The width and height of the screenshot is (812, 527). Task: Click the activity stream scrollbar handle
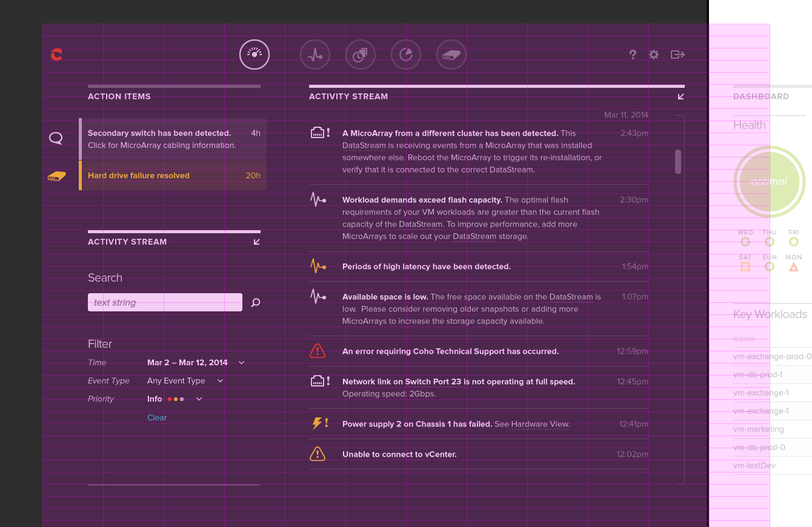(x=678, y=162)
